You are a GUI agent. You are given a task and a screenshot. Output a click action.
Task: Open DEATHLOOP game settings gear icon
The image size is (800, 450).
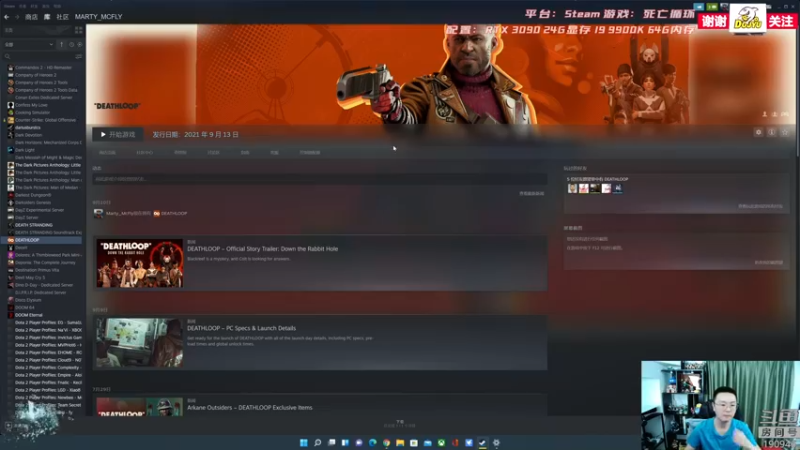tap(759, 133)
